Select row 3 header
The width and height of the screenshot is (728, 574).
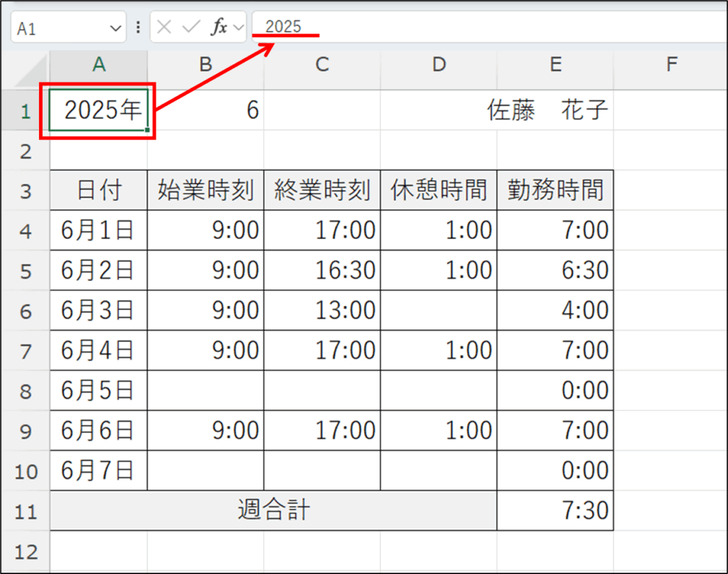coord(25,191)
